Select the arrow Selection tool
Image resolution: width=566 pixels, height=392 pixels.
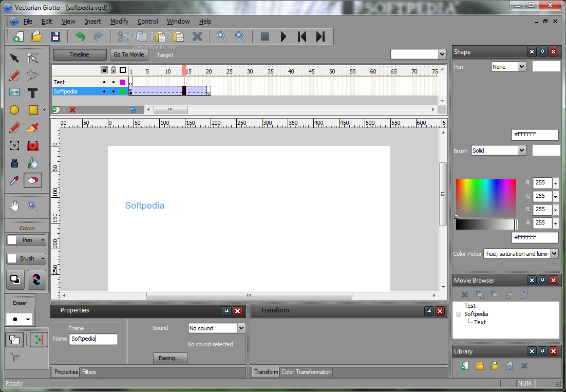click(14, 58)
